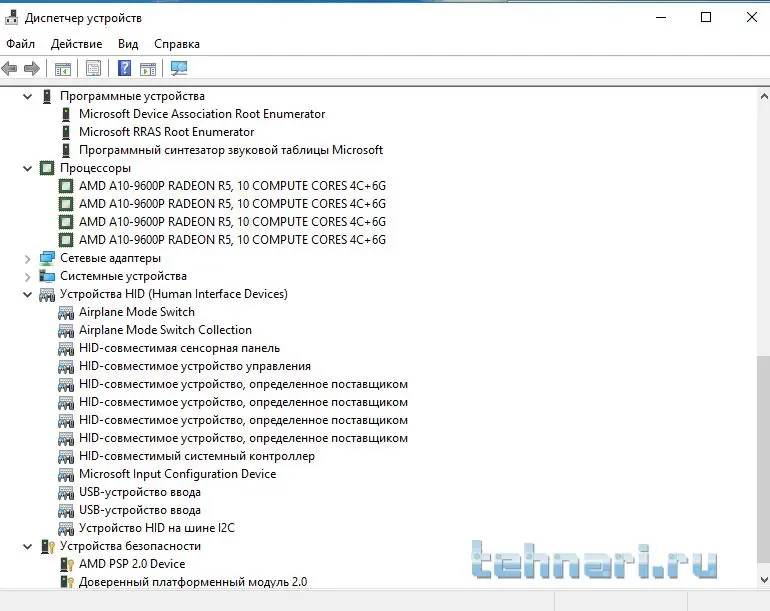Image resolution: width=770 pixels, height=611 pixels.
Task: Click the Системные устройства folder icon
Action: pos(47,276)
